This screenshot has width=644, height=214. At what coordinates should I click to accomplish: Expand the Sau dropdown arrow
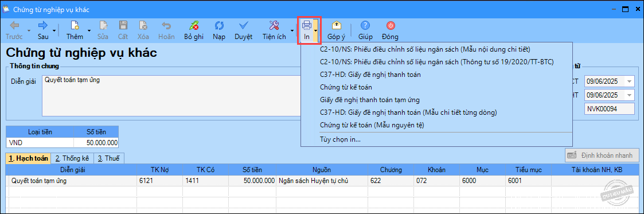(54, 31)
